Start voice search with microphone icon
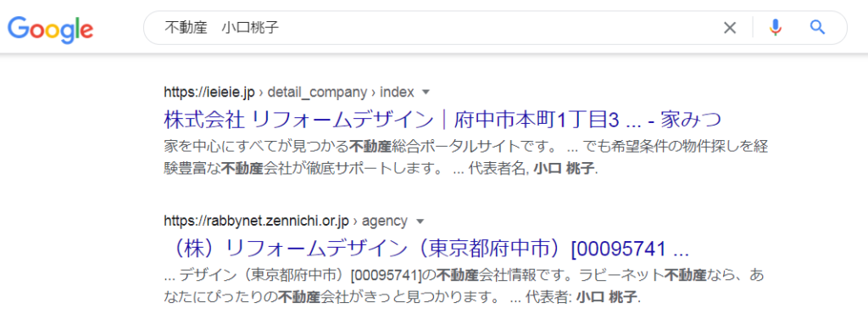The height and width of the screenshot is (325, 868). tap(776, 27)
